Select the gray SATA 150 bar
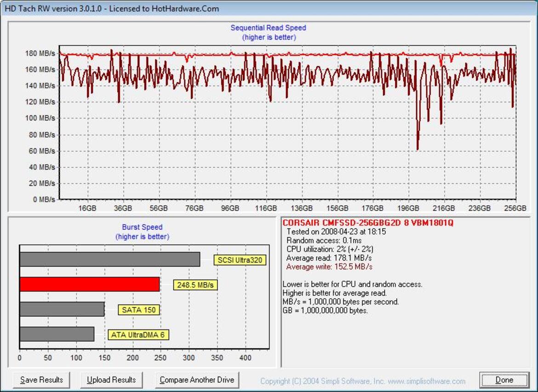The width and height of the screenshot is (538, 392). coord(62,309)
